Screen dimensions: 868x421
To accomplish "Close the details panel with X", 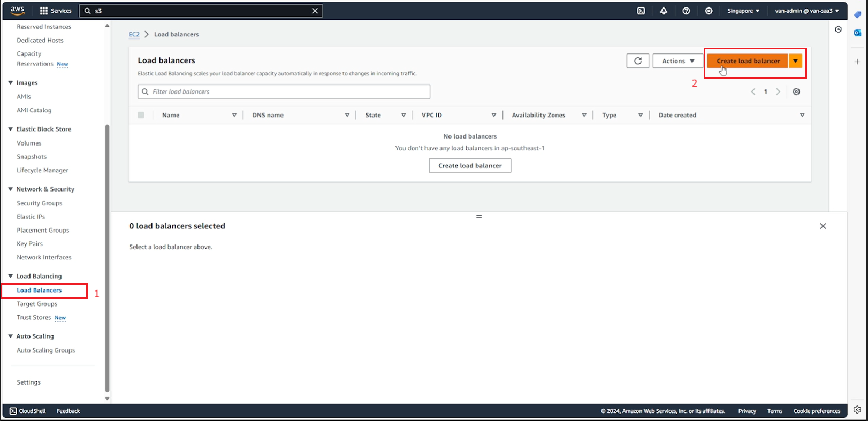I will 823,226.
